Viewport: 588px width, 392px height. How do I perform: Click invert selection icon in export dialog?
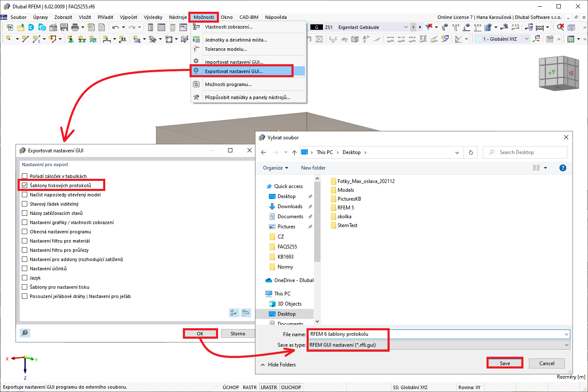point(246,313)
